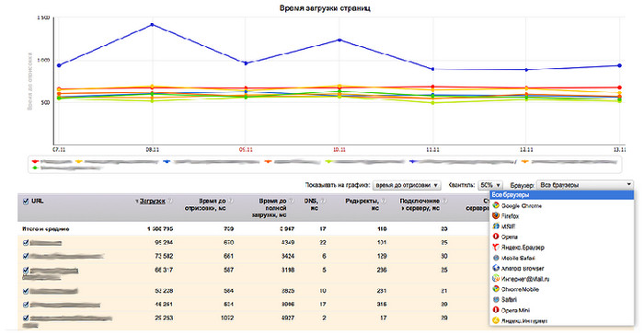Image resolution: width=644 pixels, height=335 pixels.
Task: Click the lime-green legend marker
Action: tap(328, 162)
